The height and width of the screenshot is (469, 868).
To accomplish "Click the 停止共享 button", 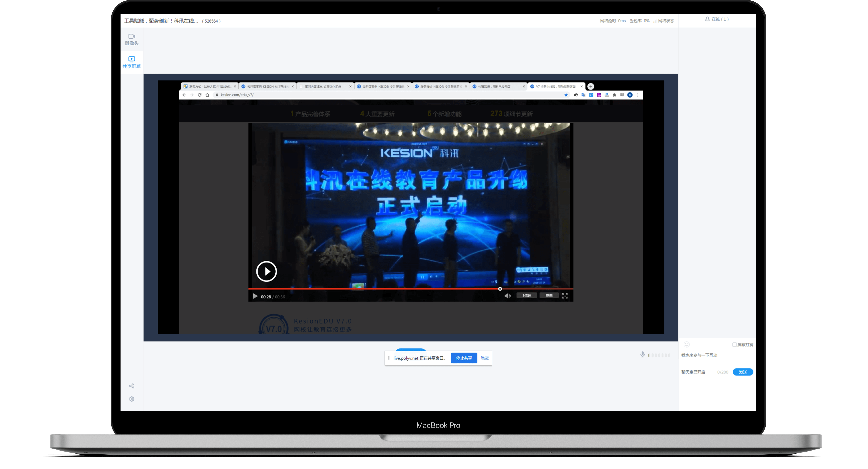I will tap(464, 358).
